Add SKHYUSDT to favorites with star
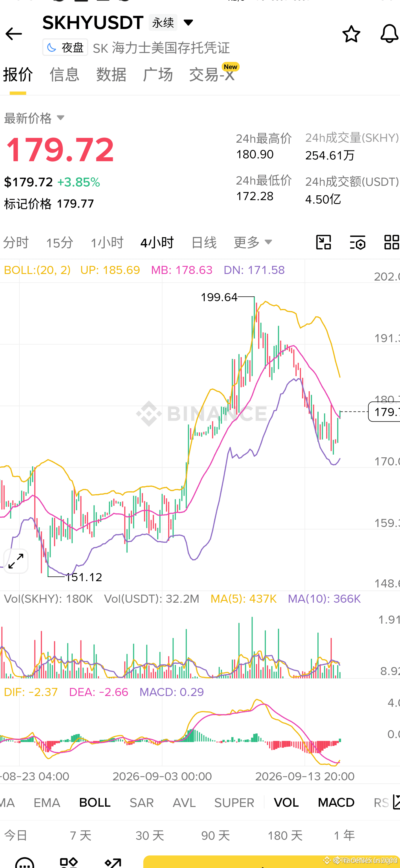Viewport: 400px width, 868px height. point(351,34)
